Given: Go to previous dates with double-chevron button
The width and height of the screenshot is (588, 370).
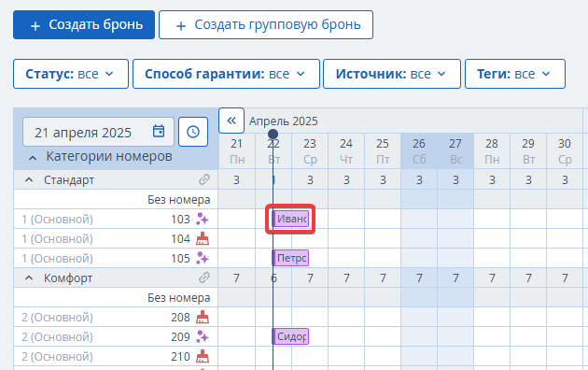Looking at the screenshot, I should click(x=231, y=121).
